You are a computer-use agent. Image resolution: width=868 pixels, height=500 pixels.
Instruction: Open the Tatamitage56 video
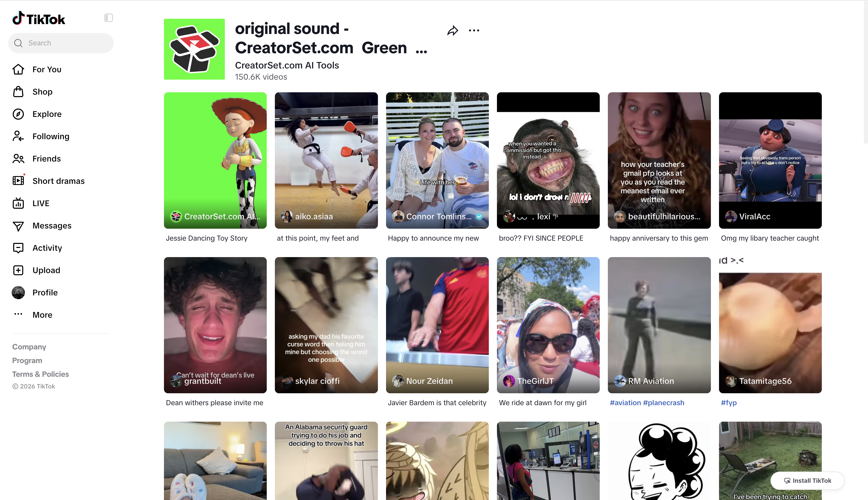[x=770, y=325]
